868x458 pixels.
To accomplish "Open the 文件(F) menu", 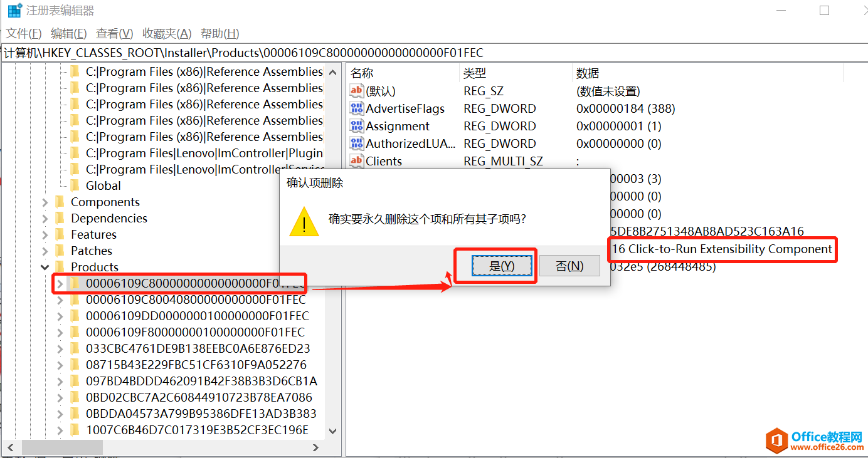I will (24, 34).
